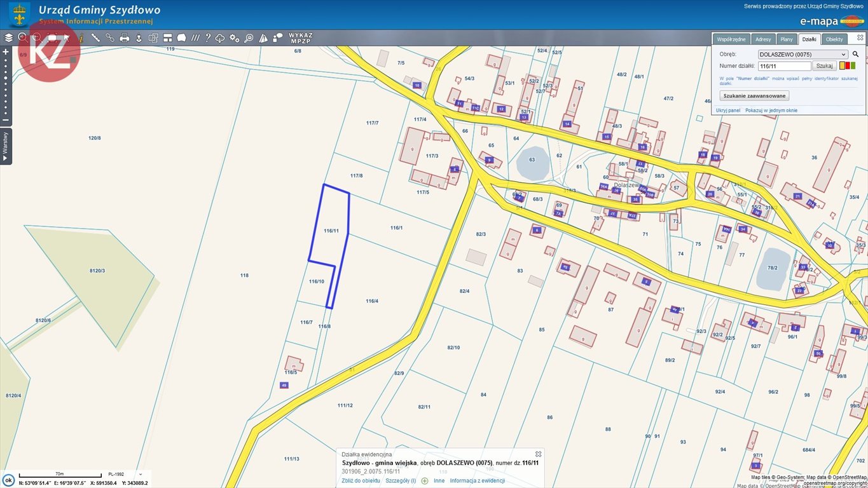Screen dimensions: 868x488
Task: Open the Inne link in parcel popup
Action: point(439,481)
